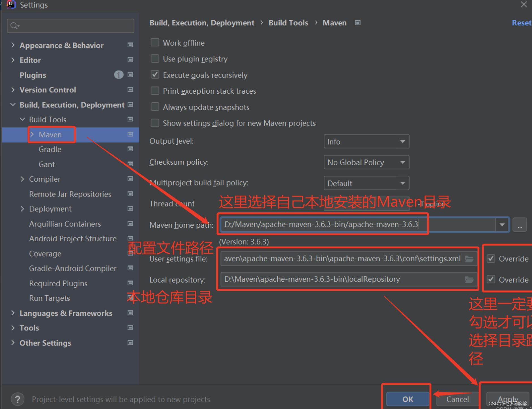Viewport: 532px width, 409px height.
Task: Expand Maven subtree
Action: [x=32, y=134]
